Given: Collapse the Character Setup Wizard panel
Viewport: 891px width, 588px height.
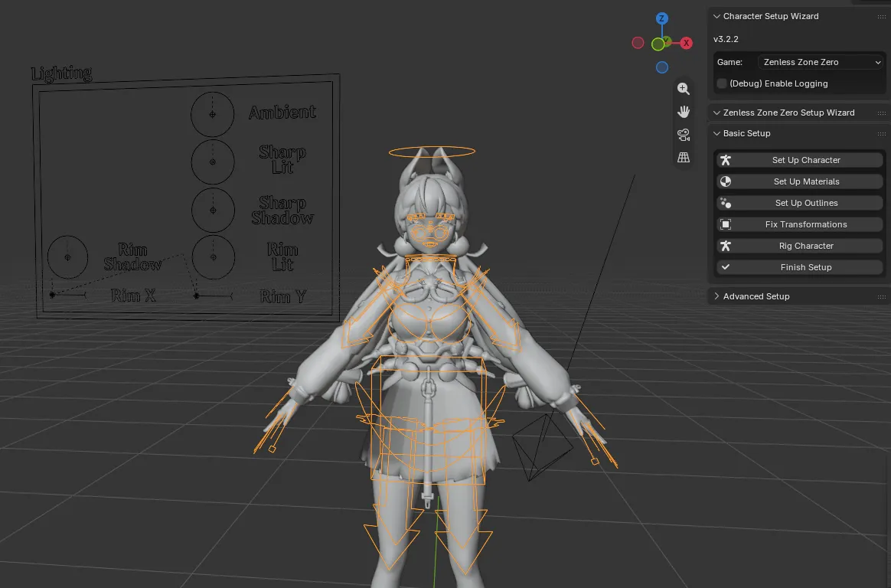Looking at the screenshot, I should pyautogui.click(x=717, y=17).
